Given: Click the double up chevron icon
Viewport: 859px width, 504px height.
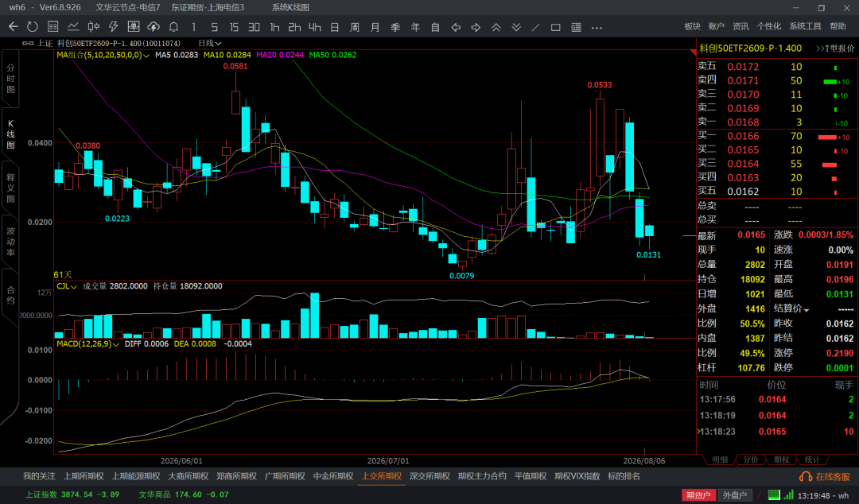Looking at the screenshot, I should tap(496, 27).
